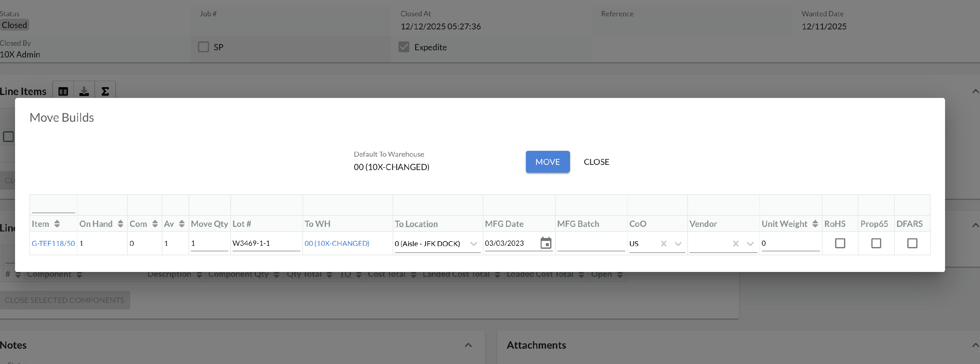Sort by the On Hand column
The image size is (980, 364).
click(120, 224)
